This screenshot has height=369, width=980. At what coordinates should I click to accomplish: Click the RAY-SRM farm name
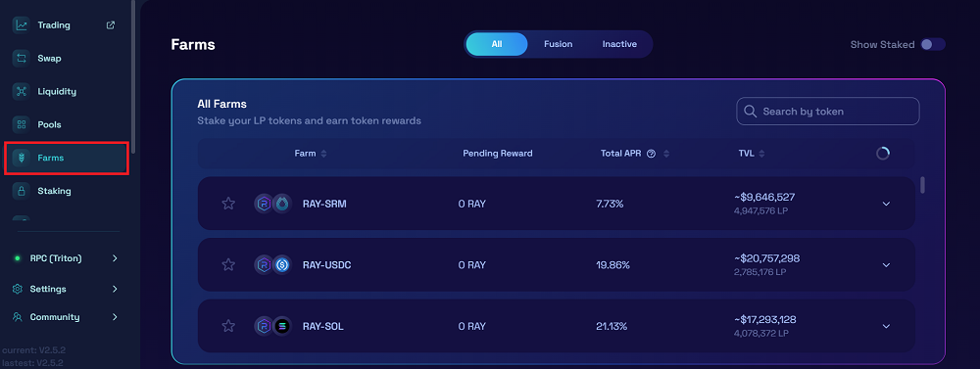pyautogui.click(x=324, y=204)
